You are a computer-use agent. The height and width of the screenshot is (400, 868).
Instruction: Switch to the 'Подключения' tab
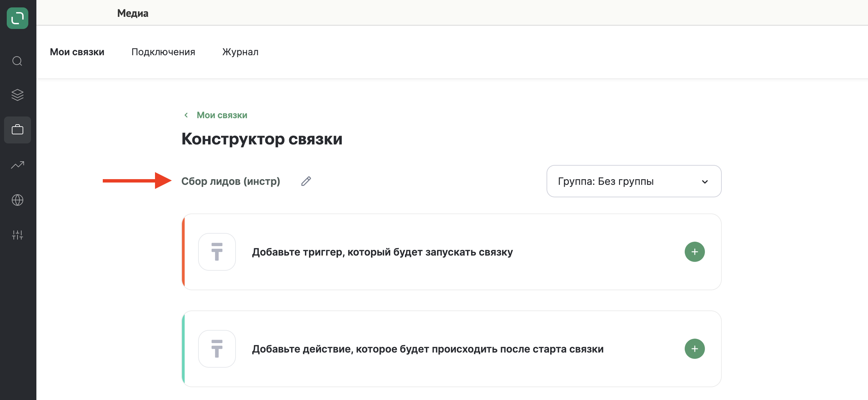(x=163, y=52)
